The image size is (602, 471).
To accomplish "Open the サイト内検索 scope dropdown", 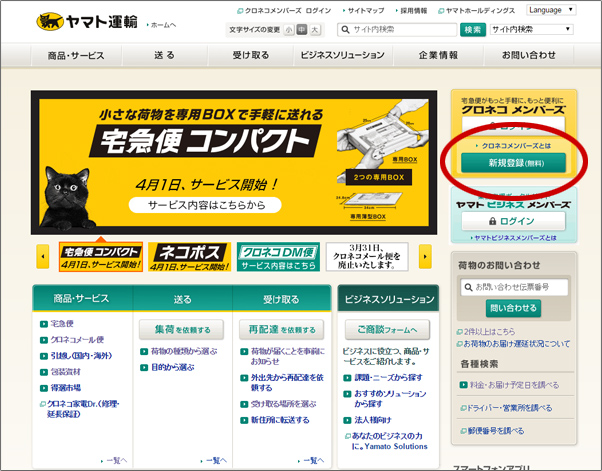I will tap(531, 29).
